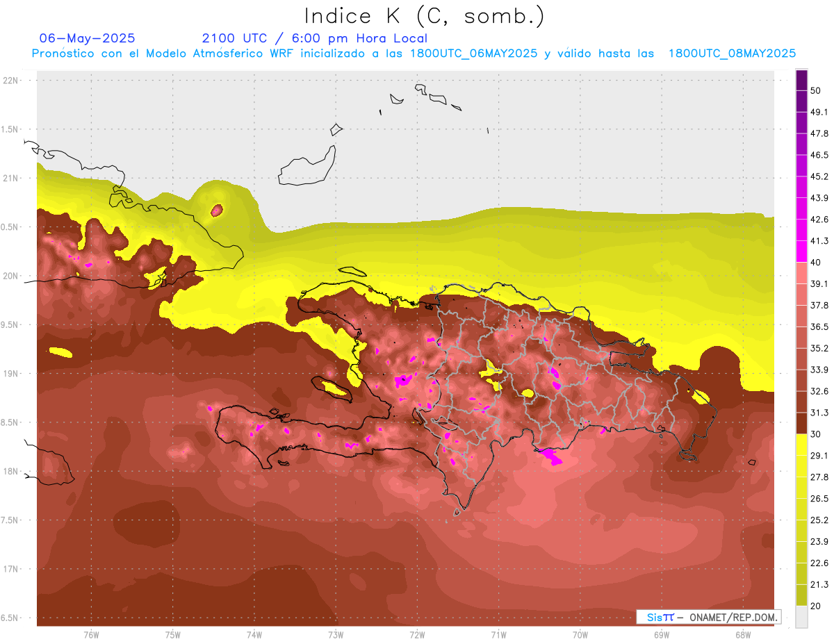Click the colorbar value "42.6"
Image resolution: width=834 pixels, height=644 pixels.
(x=819, y=220)
